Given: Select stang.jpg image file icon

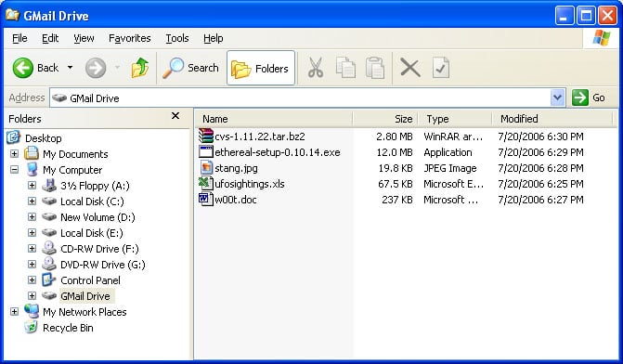Looking at the screenshot, I should pos(206,168).
